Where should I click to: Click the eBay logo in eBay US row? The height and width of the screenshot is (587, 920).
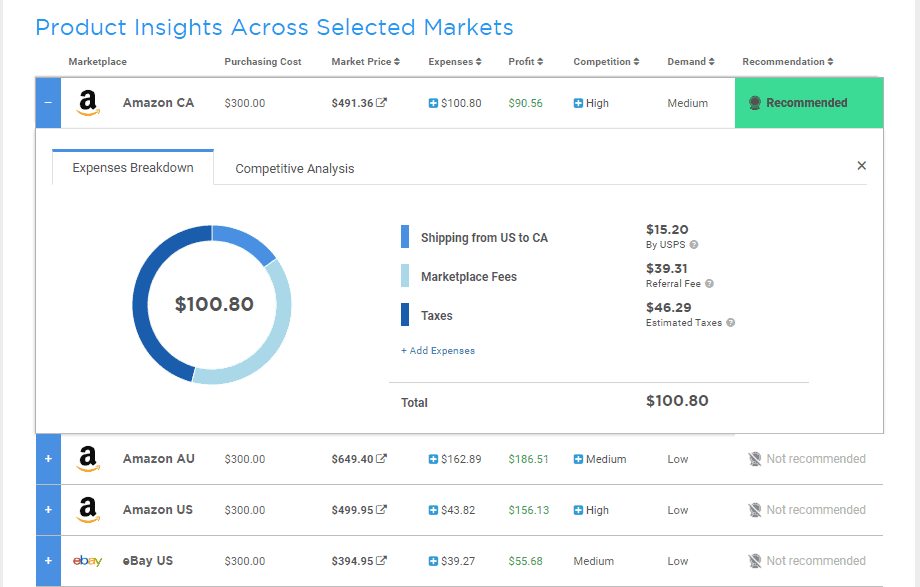[x=88, y=561]
